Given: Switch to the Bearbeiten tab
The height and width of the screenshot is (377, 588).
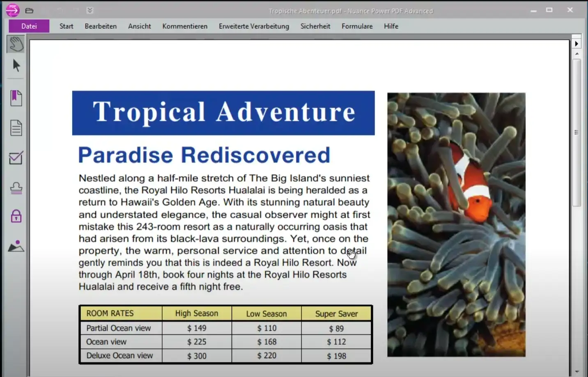Looking at the screenshot, I should [x=101, y=26].
